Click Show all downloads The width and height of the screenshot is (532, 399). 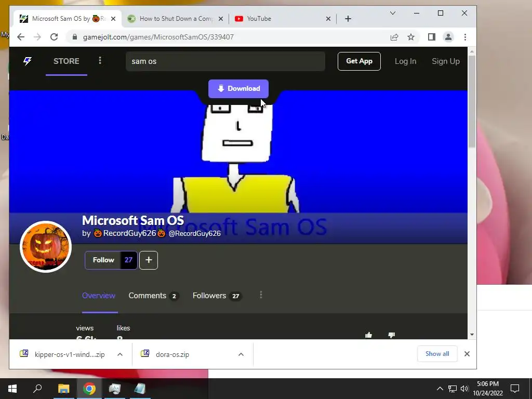click(437, 354)
